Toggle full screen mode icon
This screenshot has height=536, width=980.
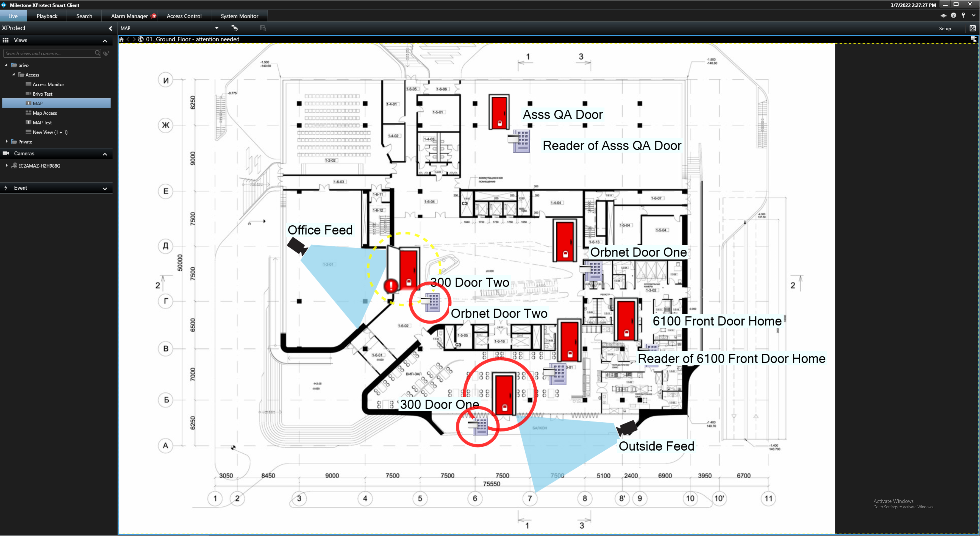(972, 28)
